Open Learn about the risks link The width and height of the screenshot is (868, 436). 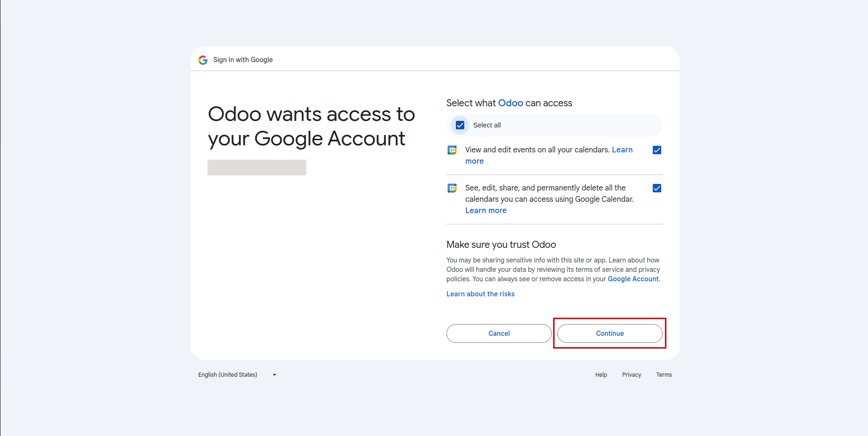click(480, 294)
